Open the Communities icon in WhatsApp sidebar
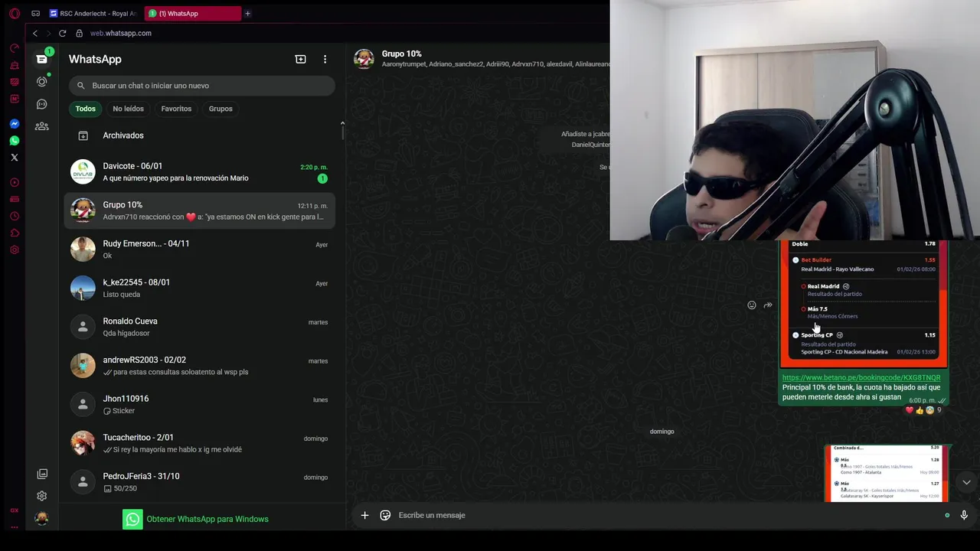 (42, 126)
